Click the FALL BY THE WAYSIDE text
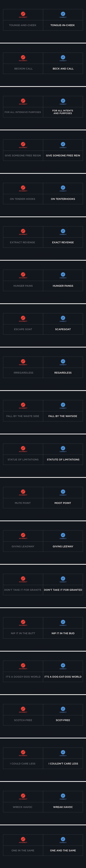This screenshot has width=86, height=868. click(x=63, y=416)
